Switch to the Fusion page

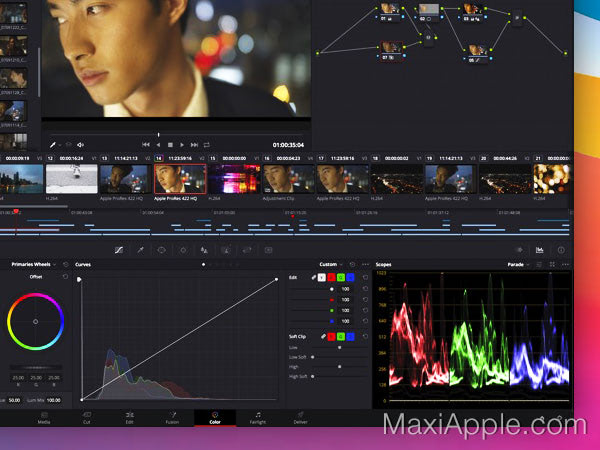click(x=172, y=418)
